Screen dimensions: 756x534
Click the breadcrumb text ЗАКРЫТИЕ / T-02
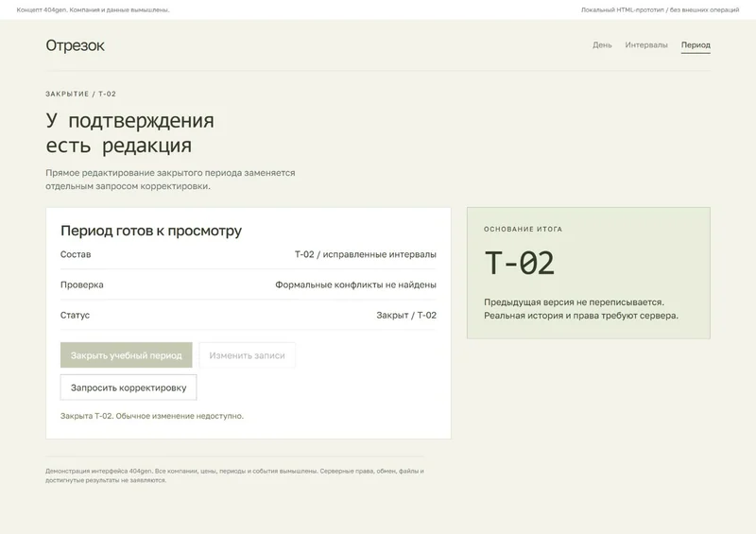pos(81,95)
